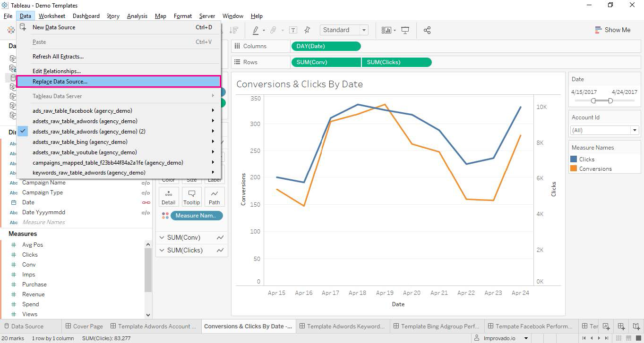Image resolution: width=644 pixels, height=343 pixels.
Task: Expand SUM(Conv) marks section
Action: (162, 238)
